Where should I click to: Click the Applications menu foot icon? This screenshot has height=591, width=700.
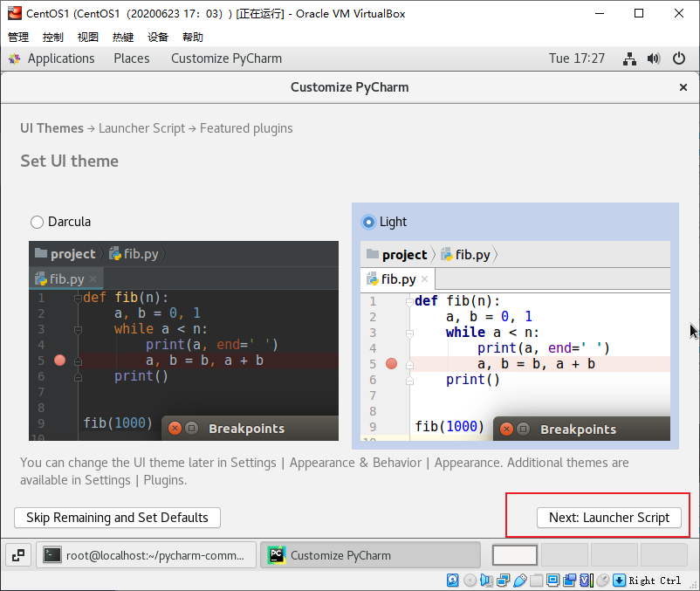coord(14,58)
